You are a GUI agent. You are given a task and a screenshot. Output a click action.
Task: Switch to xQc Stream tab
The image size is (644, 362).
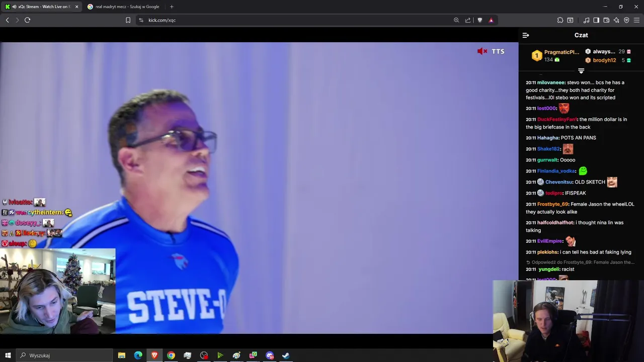(x=41, y=7)
